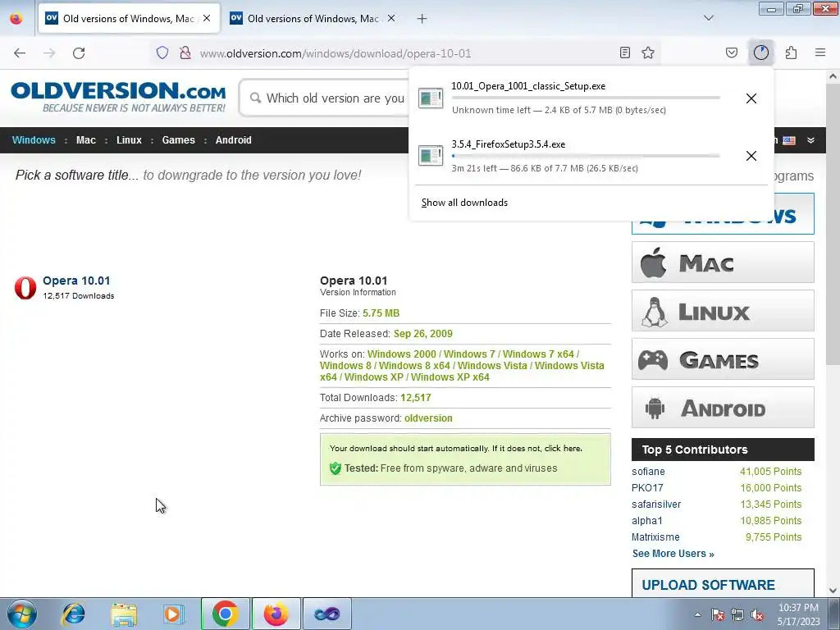Open the taskbar clock showing 10:37 PM
Image resolution: width=840 pixels, height=630 pixels.
click(x=798, y=614)
